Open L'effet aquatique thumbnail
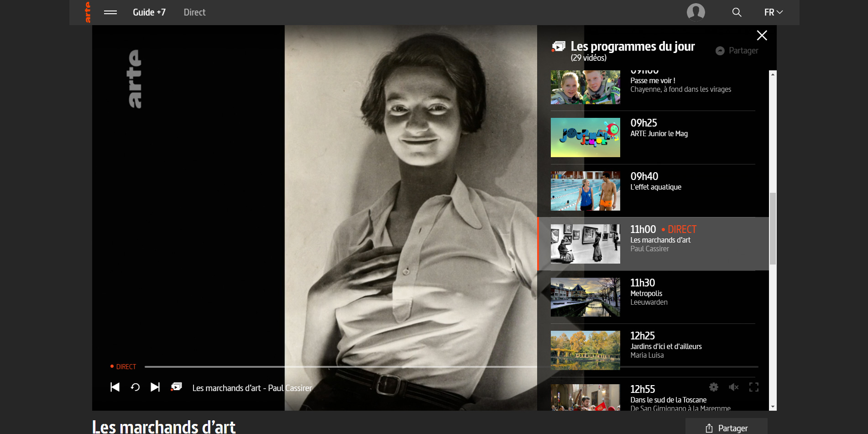Image resolution: width=868 pixels, height=434 pixels. click(586, 191)
